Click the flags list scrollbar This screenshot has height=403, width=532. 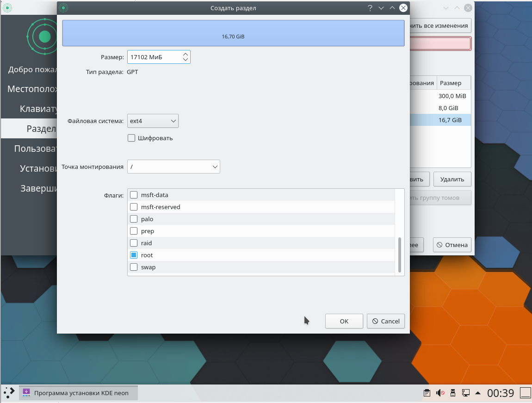coord(399,255)
